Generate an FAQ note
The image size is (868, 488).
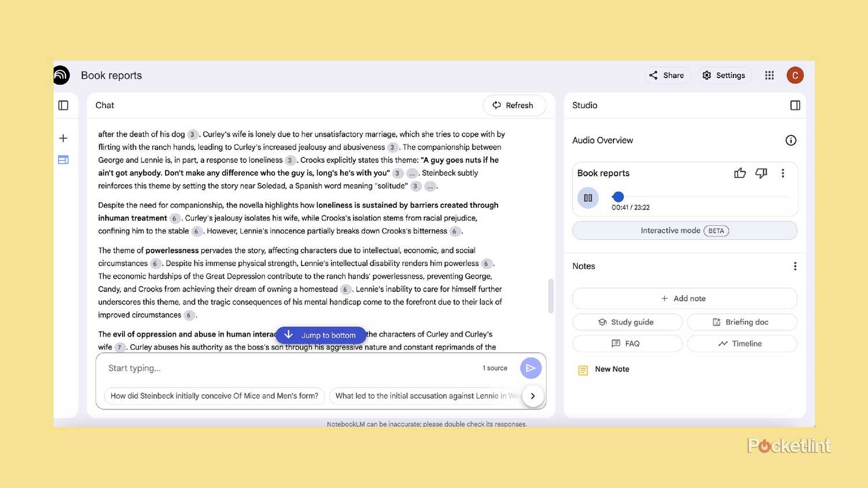[x=627, y=343]
